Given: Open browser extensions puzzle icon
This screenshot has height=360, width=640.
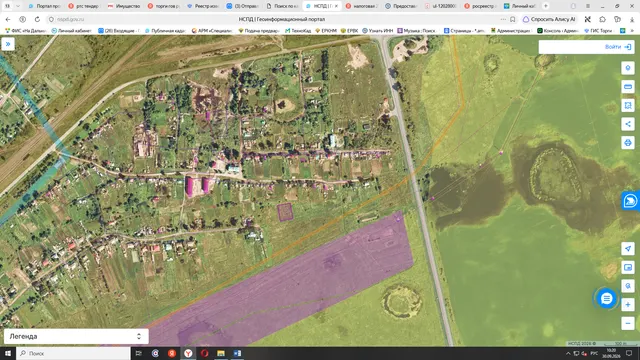Looking at the screenshot, I should [602, 19].
